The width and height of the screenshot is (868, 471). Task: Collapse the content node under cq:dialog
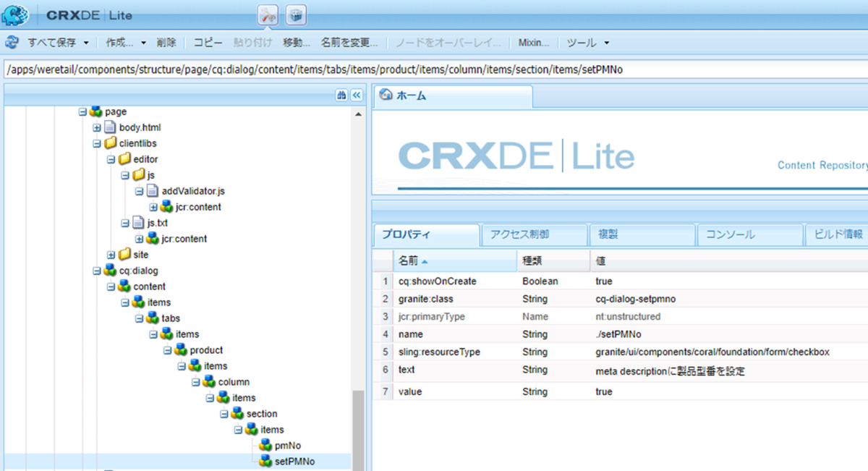point(111,287)
